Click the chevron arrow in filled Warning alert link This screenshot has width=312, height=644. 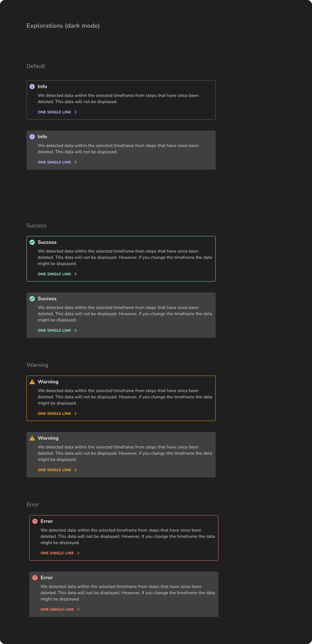75,470
